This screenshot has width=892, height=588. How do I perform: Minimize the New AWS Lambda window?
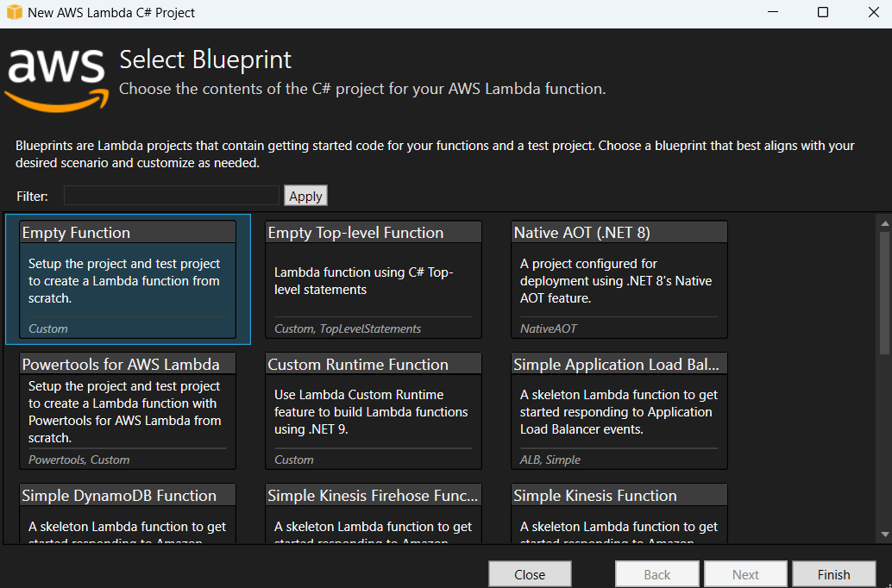pyautogui.click(x=773, y=12)
